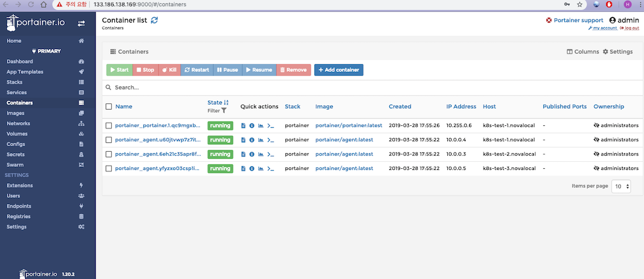Toggle the sidebar collapse arrows icon

(81, 23)
